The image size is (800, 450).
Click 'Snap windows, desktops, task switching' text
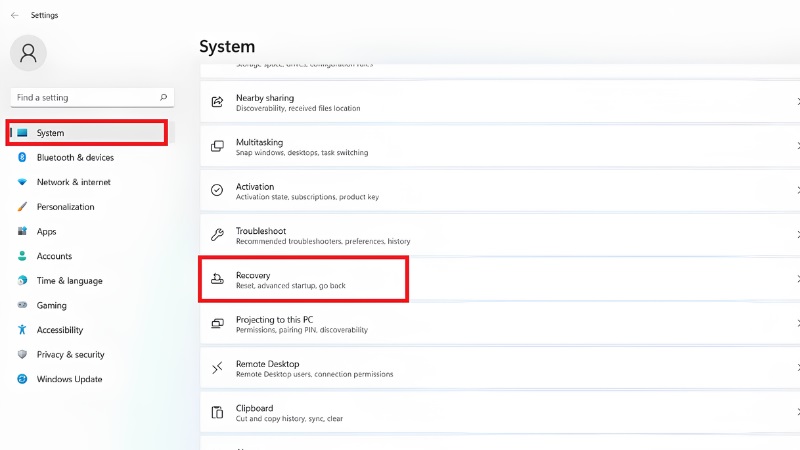tap(302, 153)
